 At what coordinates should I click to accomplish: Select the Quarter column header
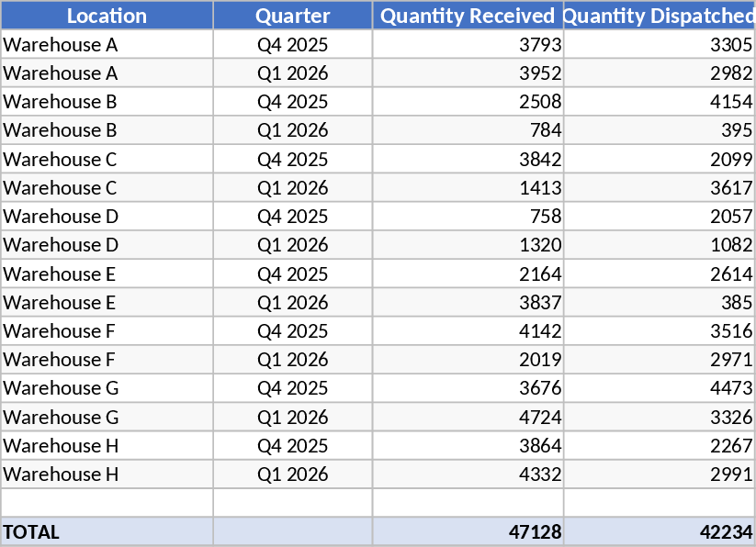tap(292, 16)
